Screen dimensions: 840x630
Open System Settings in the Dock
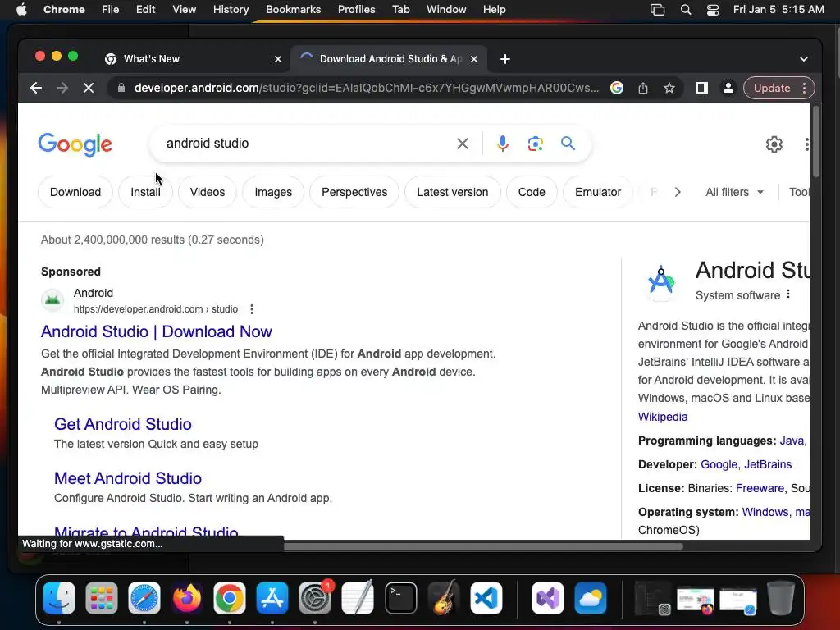pos(315,598)
